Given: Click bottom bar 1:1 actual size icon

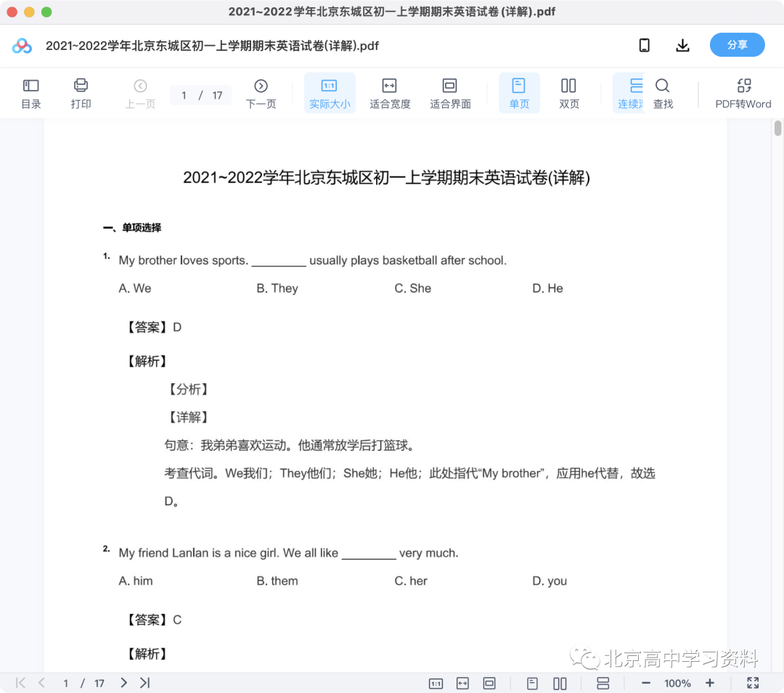Looking at the screenshot, I should tap(436, 683).
